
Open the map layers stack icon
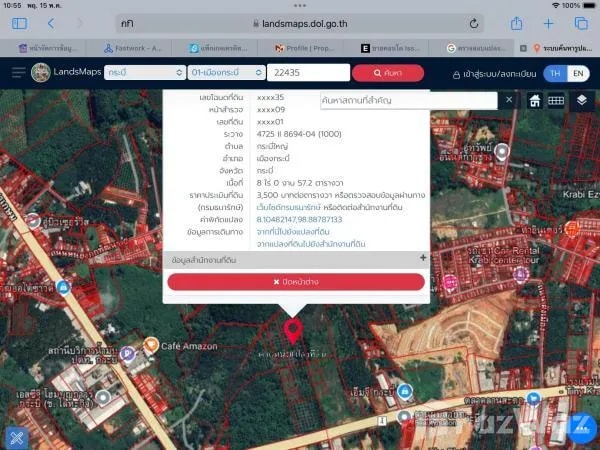pos(581,100)
